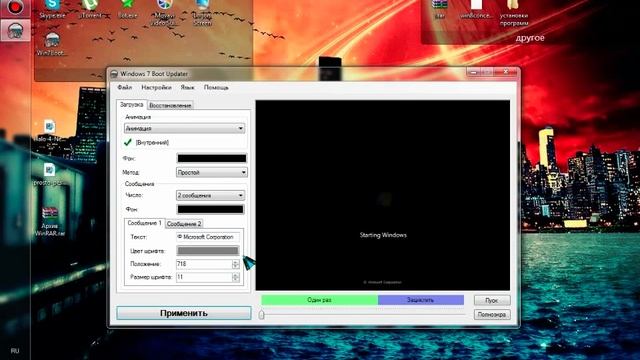Image resolution: width=640 pixels, height=360 pixels.
Task: Open the Архив WinRAR.rar archive
Action: (x=50, y=222)
